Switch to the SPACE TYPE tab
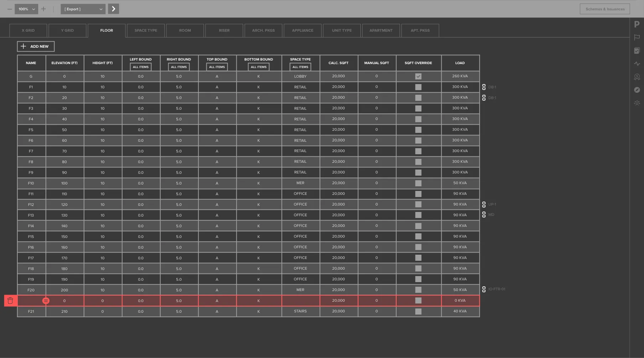The width and height of the screenshot is (644, 358). (x=146, y=31)
